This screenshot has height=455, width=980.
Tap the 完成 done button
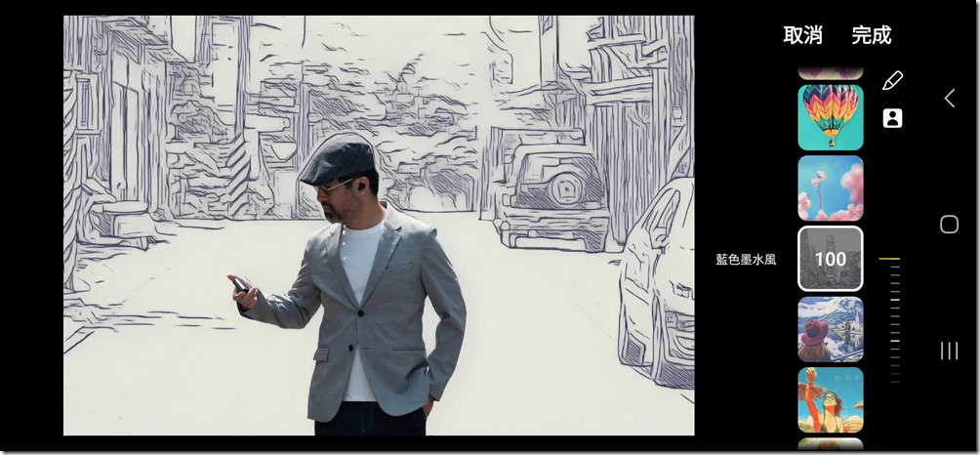pos(872,35)
